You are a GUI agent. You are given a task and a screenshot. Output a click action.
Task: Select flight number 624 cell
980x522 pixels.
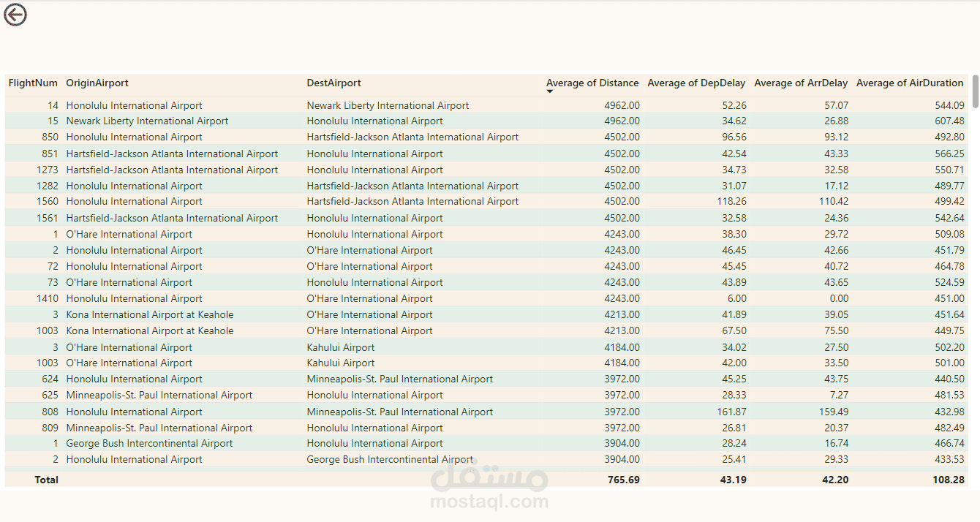[50, 379]
